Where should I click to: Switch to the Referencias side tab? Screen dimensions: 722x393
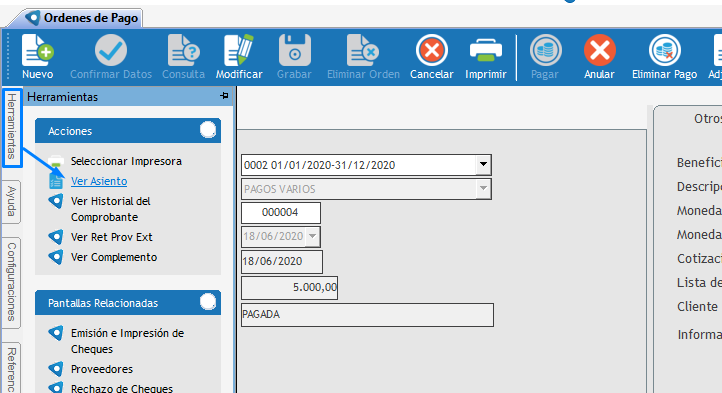[12, 368]
